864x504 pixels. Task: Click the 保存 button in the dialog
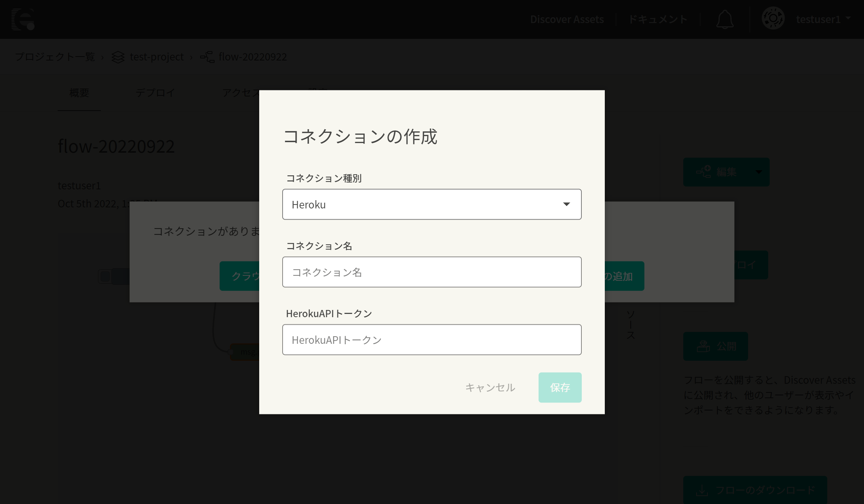pyautogui.click(x=560, y=387)
